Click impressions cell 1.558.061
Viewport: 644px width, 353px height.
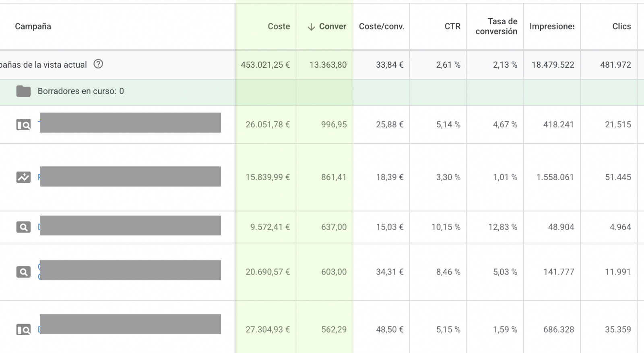click(555, 177)
